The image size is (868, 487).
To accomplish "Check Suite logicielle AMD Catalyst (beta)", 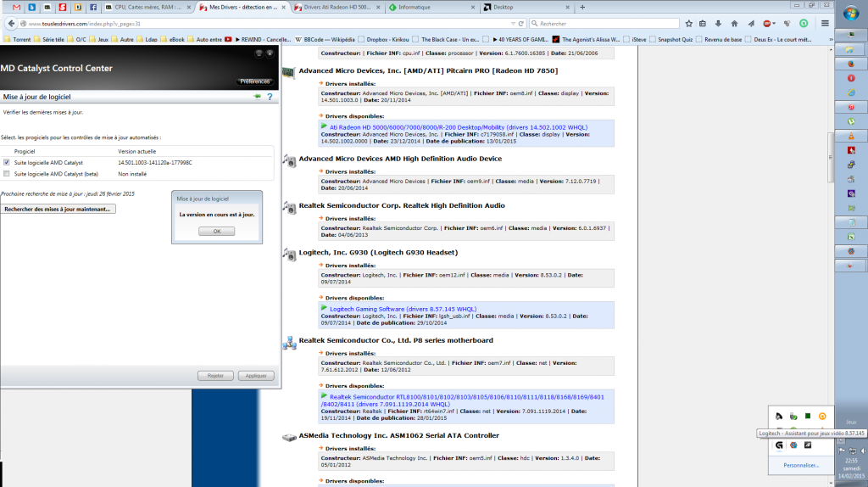I will point(7,173).
